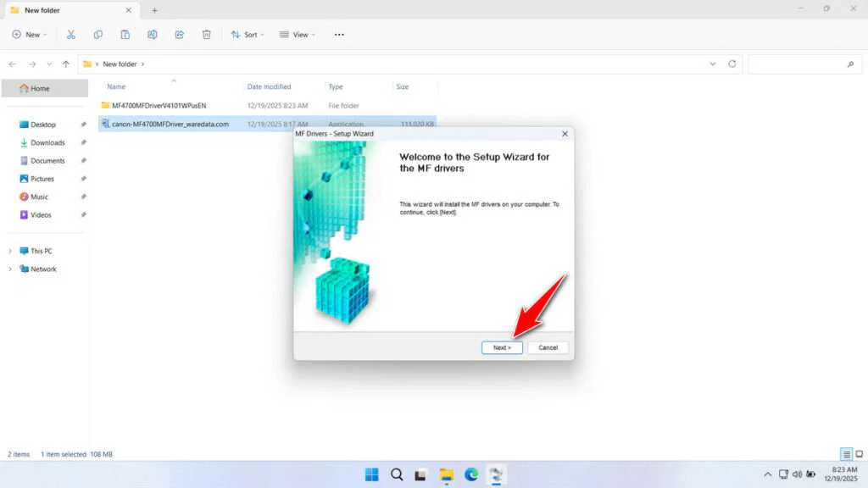Screen dimensions: 868x488
Task: Click the Share icon in toolbar
Action: pyautogui.click(x=180, y=35)
